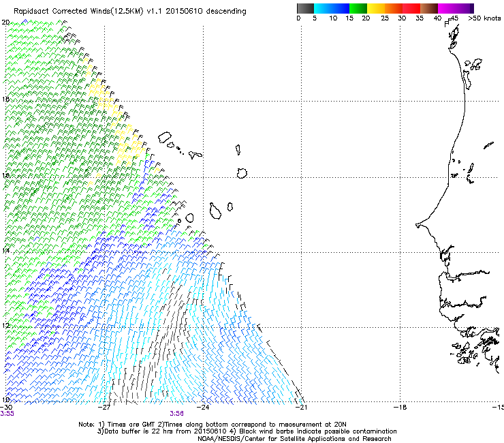This screenshot has width=504, height=443.
Task: Click the '-30' longitude axis label
Action: (x=6, y=407)
